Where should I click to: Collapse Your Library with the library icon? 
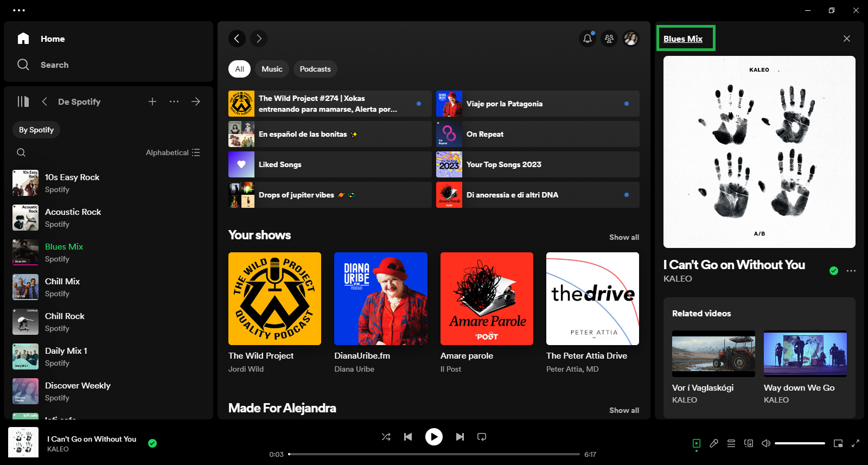[x=23, y=101]
